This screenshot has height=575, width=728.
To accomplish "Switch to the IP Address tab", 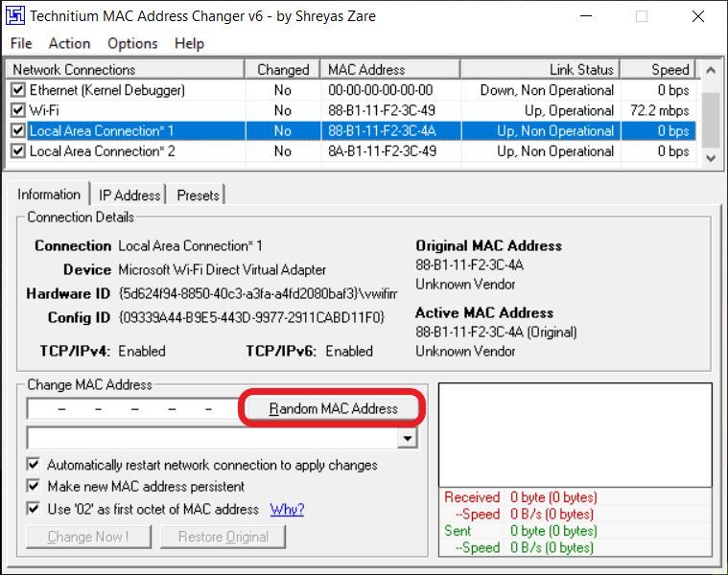I will pos(129,195).
